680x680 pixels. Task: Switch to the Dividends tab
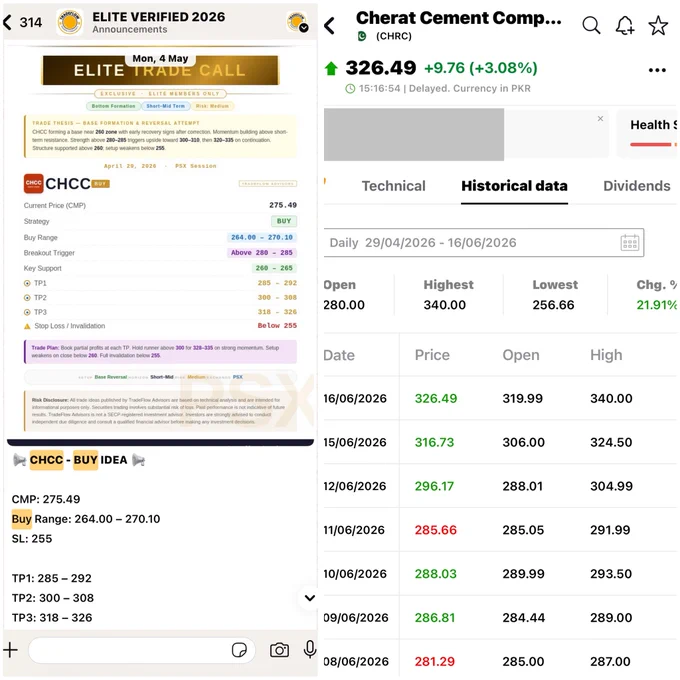point(637,186)
